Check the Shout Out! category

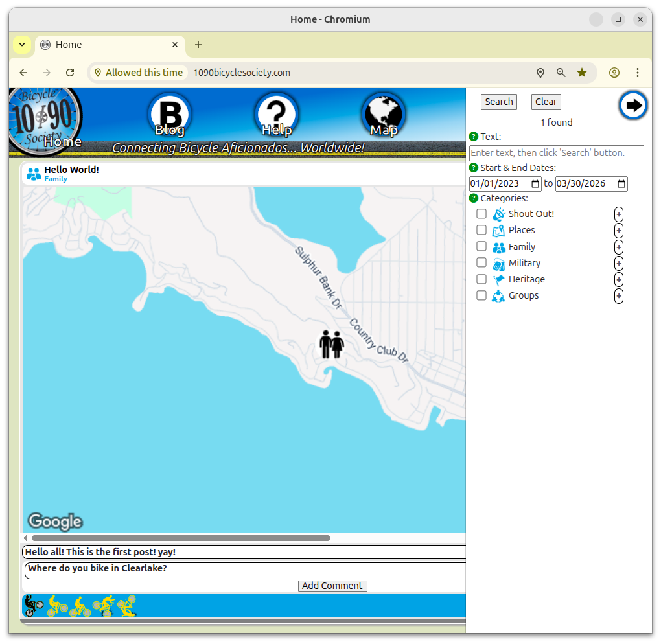[x=481, y=214]
